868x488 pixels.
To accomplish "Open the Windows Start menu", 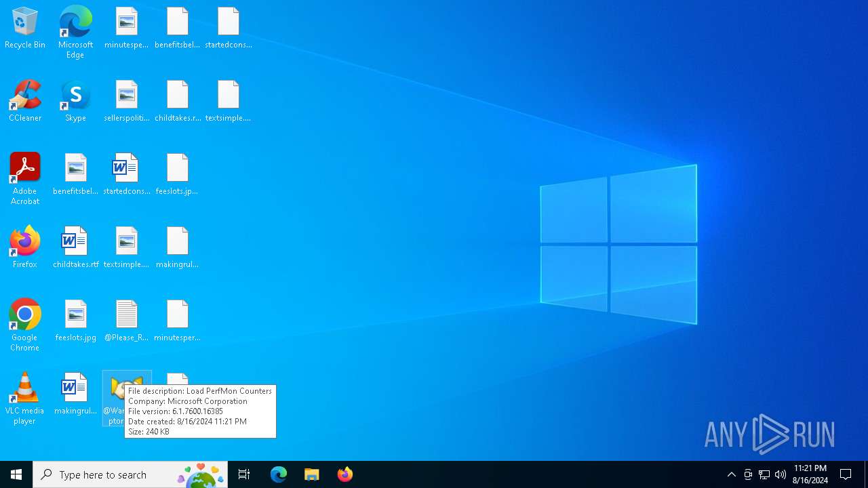I will point(16,474).
